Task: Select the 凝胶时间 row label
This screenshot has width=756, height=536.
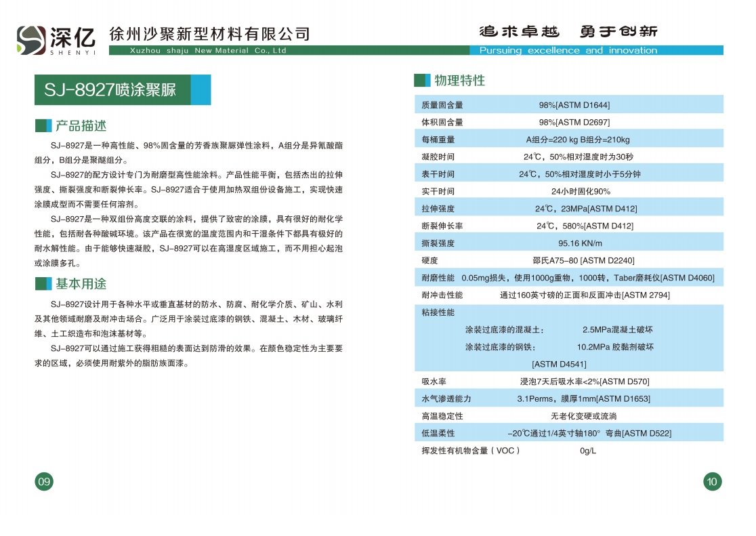Action: point(438,157)
